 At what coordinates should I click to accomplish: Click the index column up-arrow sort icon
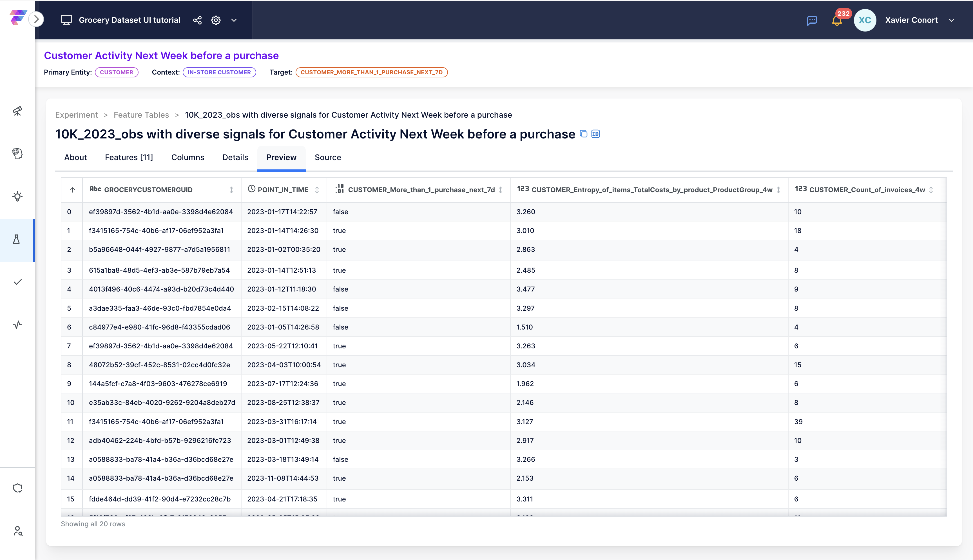coord(72,190)
